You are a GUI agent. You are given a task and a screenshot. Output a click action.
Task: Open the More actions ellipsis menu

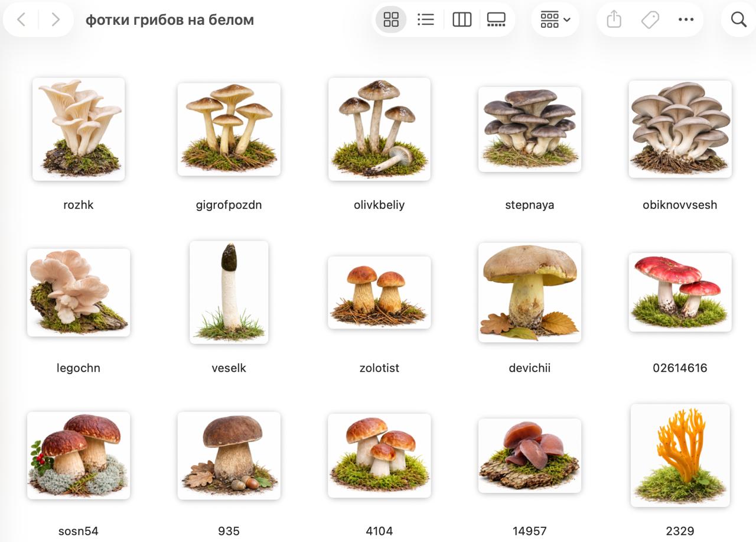686,20
